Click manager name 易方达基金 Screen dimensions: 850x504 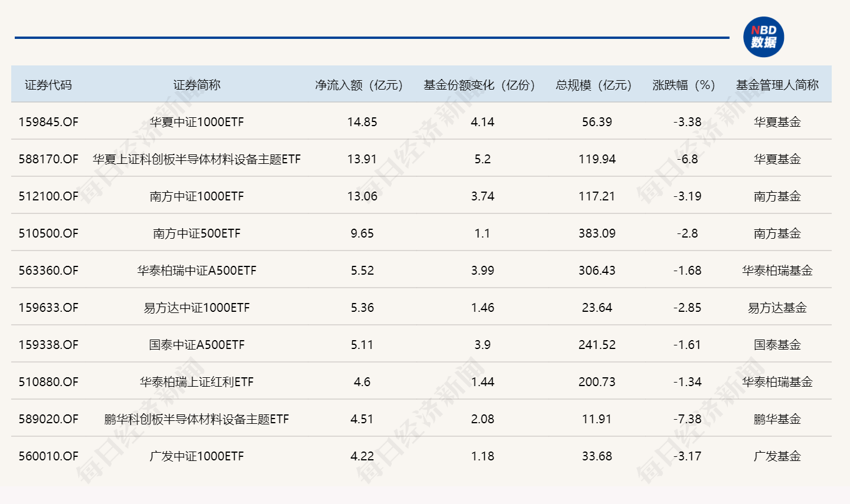tap(777, 308)
